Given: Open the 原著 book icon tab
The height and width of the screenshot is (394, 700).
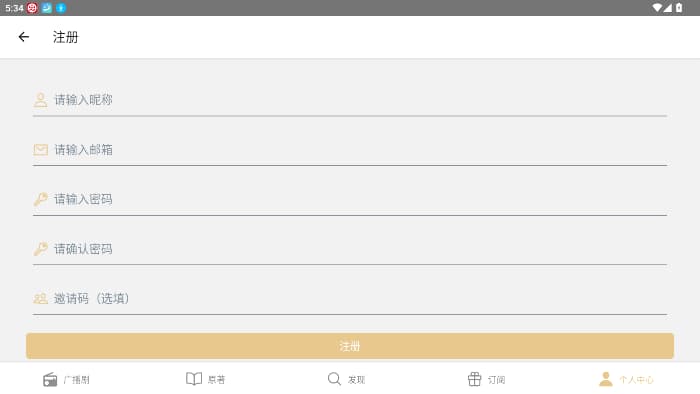Looking at the screenshot, I should tap(194, 379).
